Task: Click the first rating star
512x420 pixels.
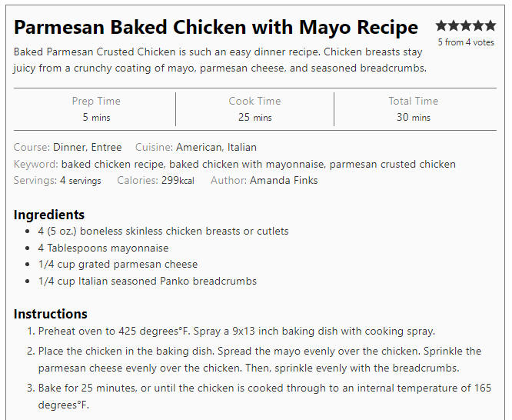Action: (x=441, y=25)
